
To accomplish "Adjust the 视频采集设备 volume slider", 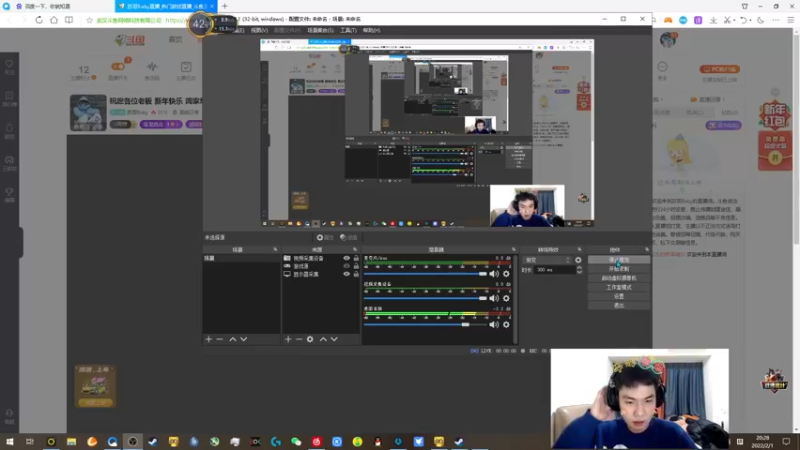I will click(426, 298).
